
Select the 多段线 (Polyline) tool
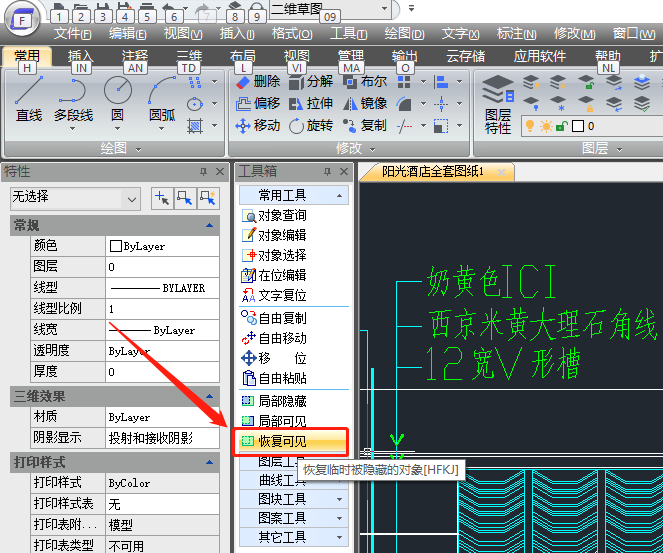click(x=73, y=100)
